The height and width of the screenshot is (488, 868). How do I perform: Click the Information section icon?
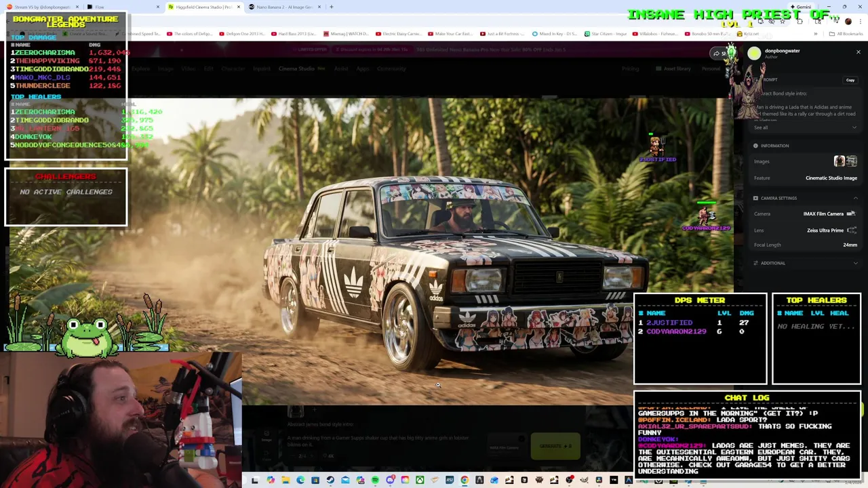755,146
